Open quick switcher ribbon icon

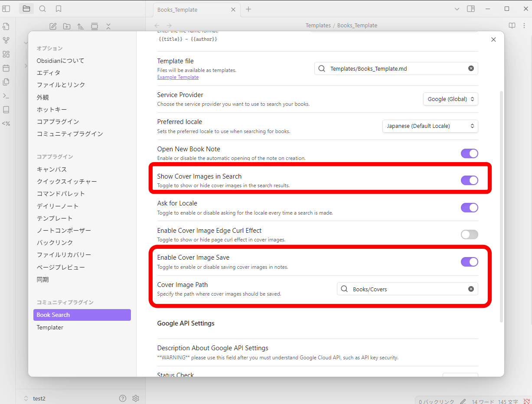[x=6, y=26]
